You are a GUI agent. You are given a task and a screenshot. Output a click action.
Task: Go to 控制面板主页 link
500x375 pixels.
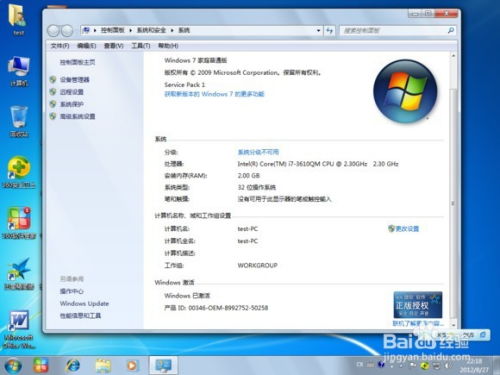(77, 62)
